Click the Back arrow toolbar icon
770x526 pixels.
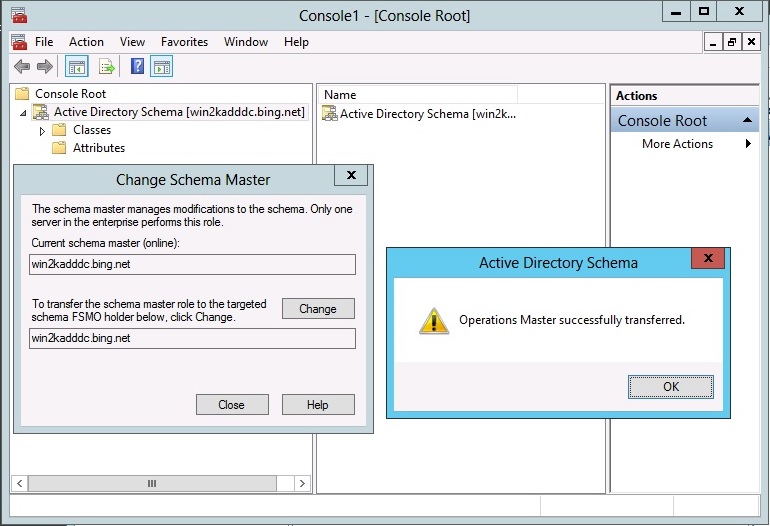pyautogui.click(x=22, y=66)
